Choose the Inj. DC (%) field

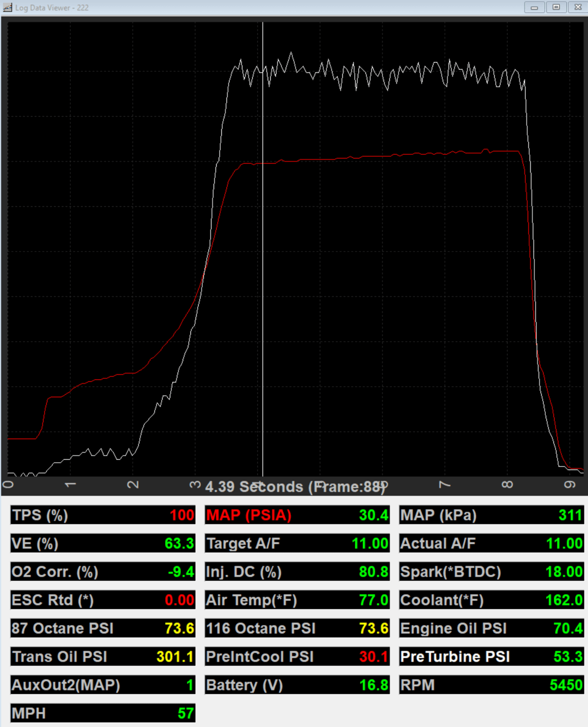click(298, 572)
